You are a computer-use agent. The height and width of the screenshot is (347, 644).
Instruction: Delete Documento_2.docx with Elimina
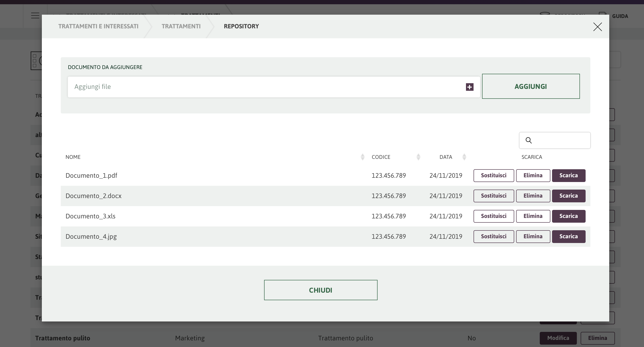533,196
